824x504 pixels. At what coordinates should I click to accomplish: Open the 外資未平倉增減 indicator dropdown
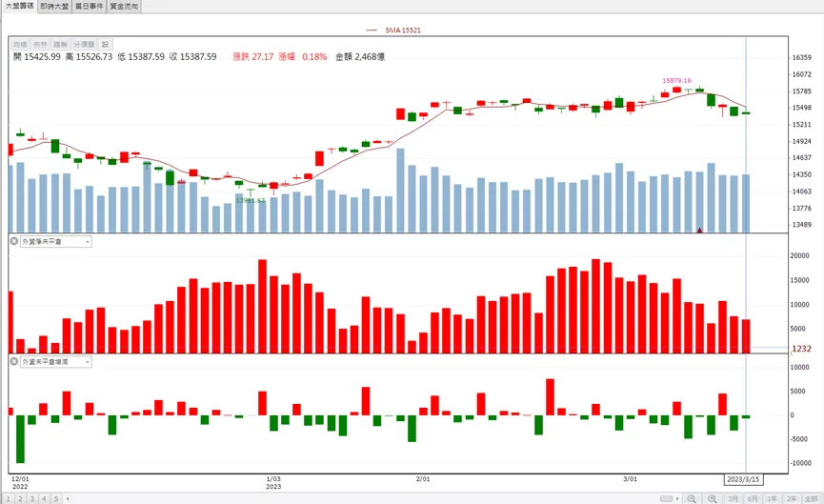[55, 362]
